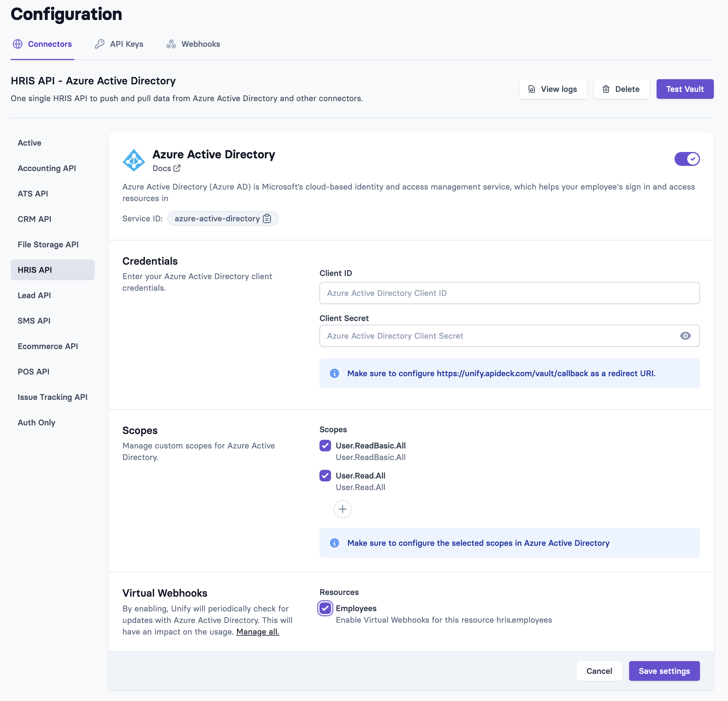Click the document icon in View logs

(531, 89)
